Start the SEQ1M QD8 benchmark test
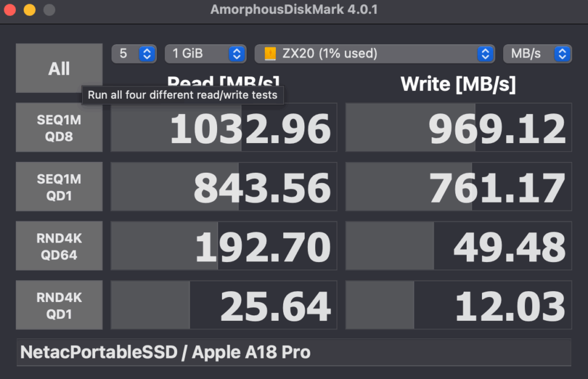The image size is (588, 379). (x=59, y=127)
